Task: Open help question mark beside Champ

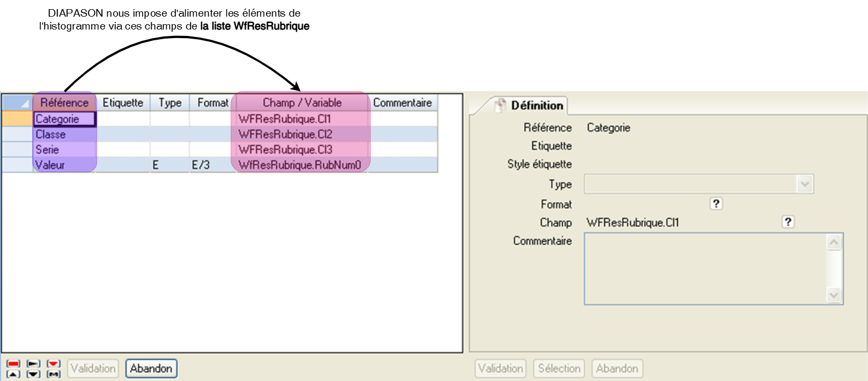Action: [x=788, y=222]
